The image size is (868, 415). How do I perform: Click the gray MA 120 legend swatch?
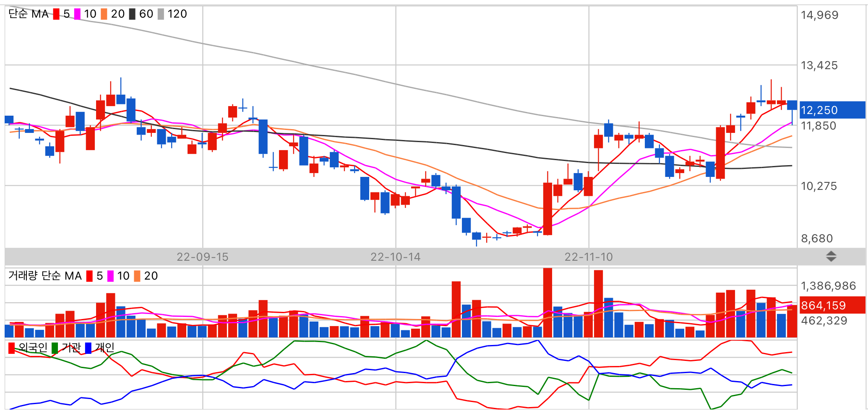point(161,14)
